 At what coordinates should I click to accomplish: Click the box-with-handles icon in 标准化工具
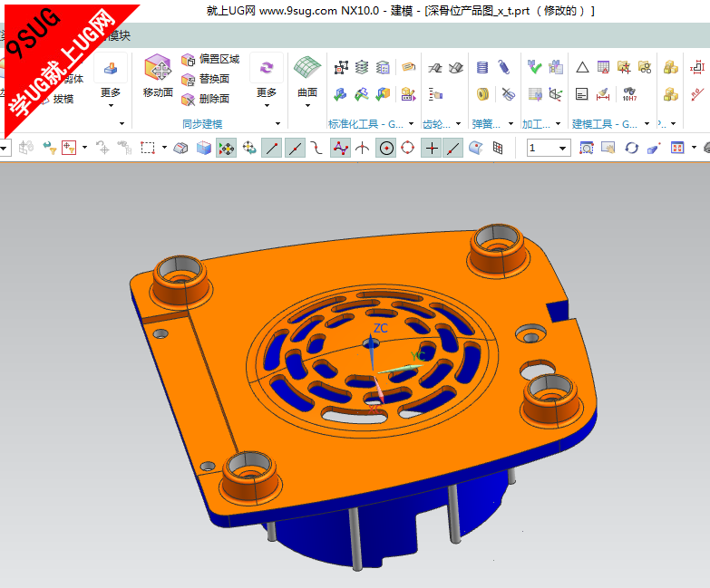[x=341, y=68]
